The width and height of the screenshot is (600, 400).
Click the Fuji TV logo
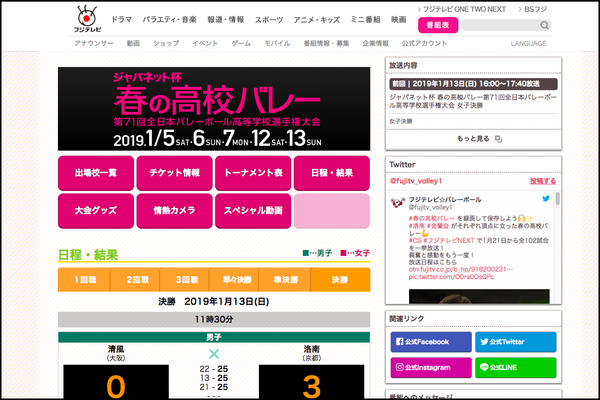point(86,19)
